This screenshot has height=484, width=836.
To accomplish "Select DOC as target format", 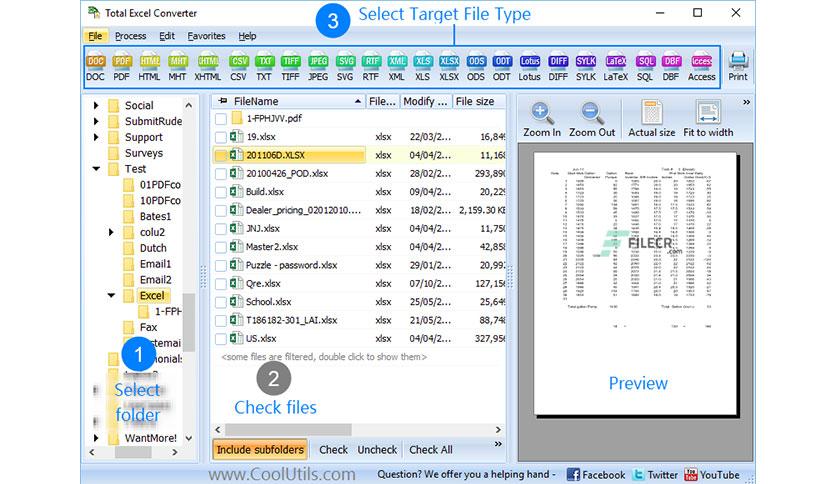I will (x=95, y=68).
